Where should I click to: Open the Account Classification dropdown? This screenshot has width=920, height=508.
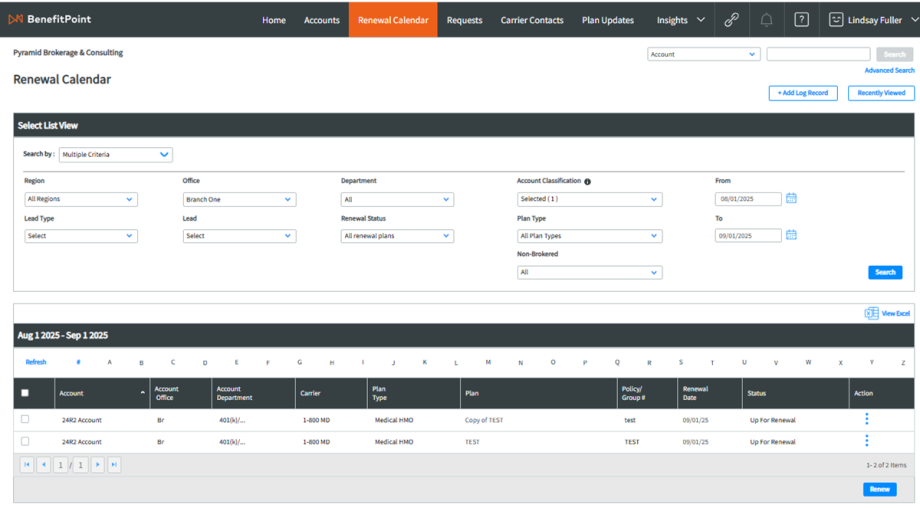pos(590,199)
